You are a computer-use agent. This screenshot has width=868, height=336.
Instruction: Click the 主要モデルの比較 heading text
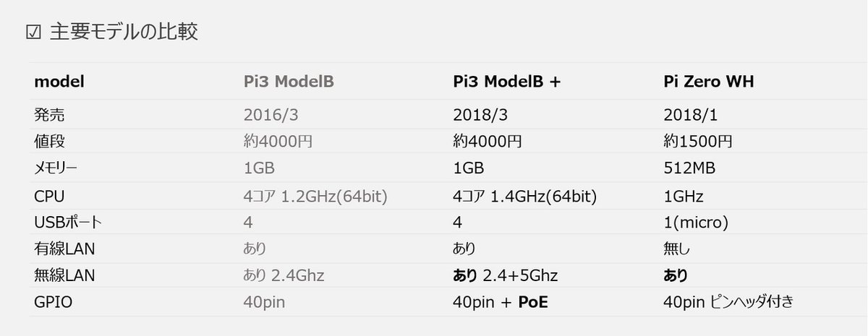pyautogui.click(x=124, y=33)
